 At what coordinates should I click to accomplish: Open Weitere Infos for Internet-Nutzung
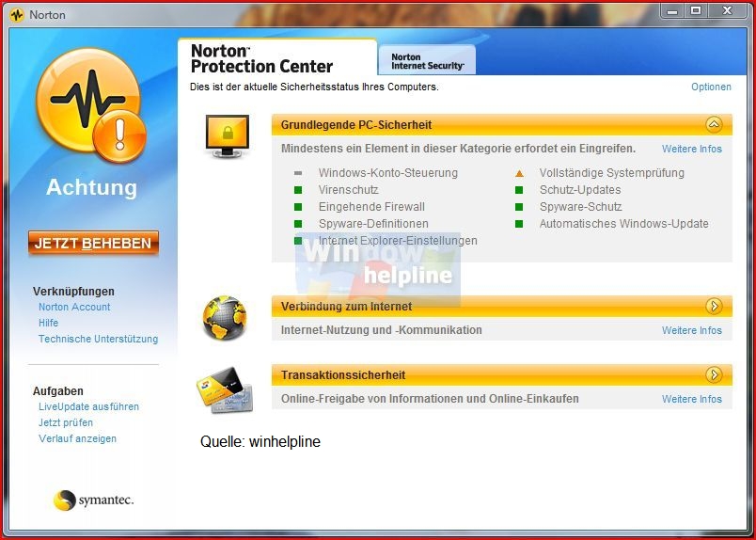pos(691,330)
